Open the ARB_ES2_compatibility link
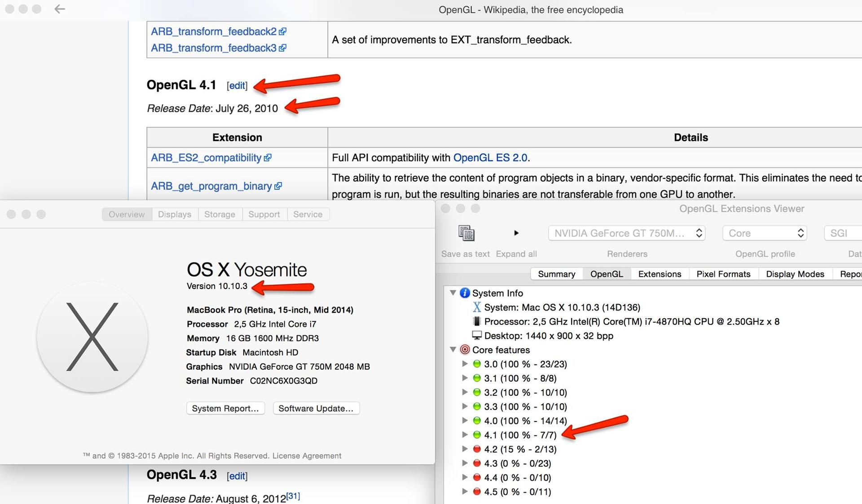Screen dimensions: 862x504 pos(206,158)
